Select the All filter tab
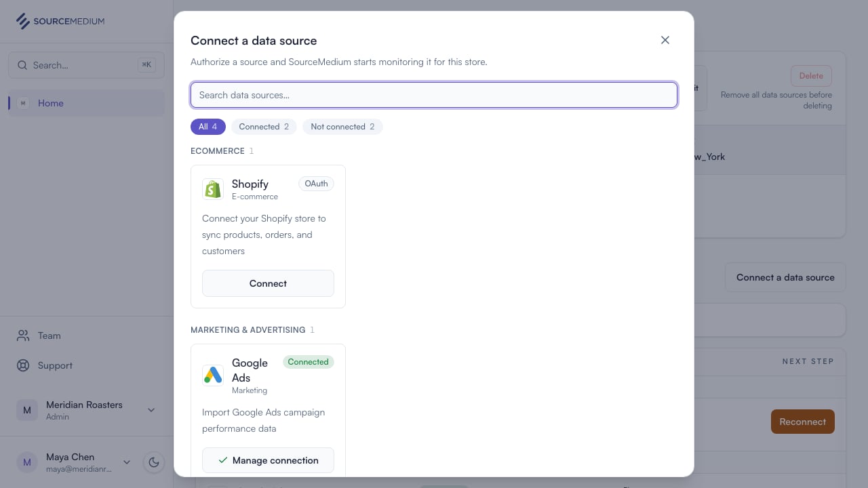Viewport: 868px width, 488px height. [x=208, y=127]
